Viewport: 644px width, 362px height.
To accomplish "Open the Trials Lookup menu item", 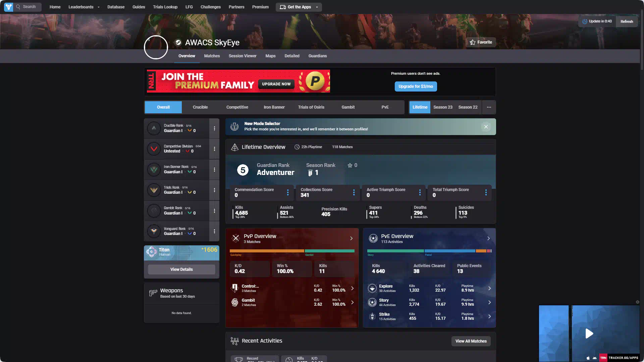I will coord(165,7).
